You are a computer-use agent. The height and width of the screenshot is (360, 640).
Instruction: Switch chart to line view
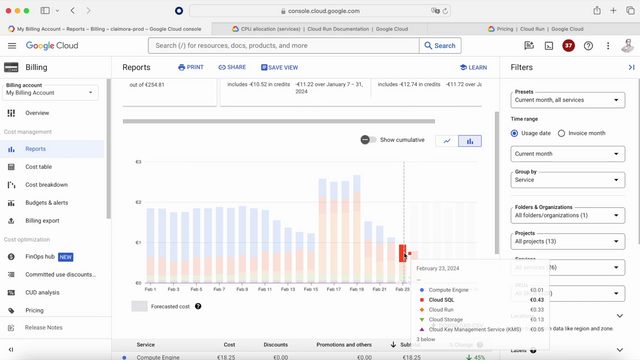(x=447, y=141)
